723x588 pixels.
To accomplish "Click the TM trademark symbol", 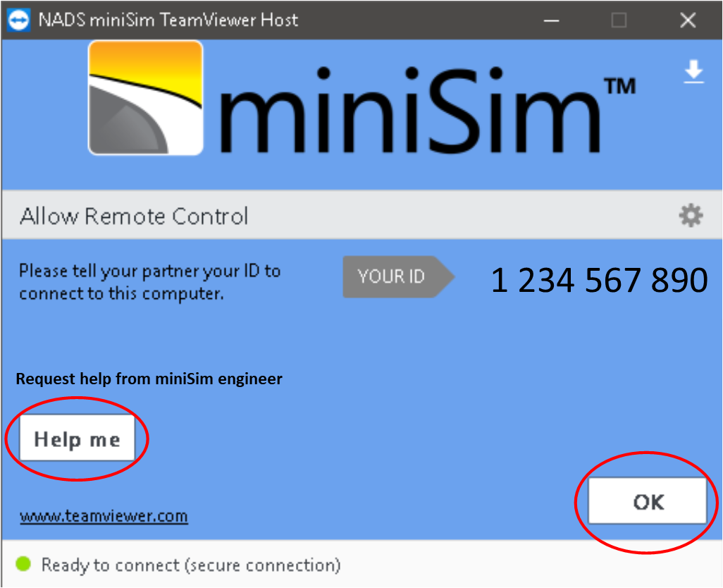I will click(x=619, y=86).
